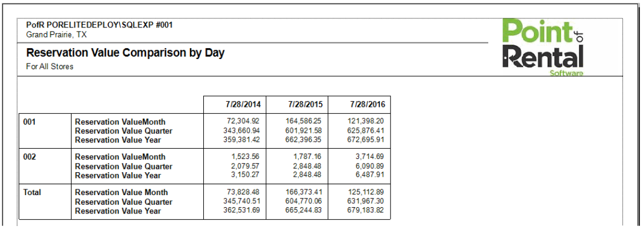Click the 72,304.92 value cell
This screenshot has width=644, height=230.
243,122
